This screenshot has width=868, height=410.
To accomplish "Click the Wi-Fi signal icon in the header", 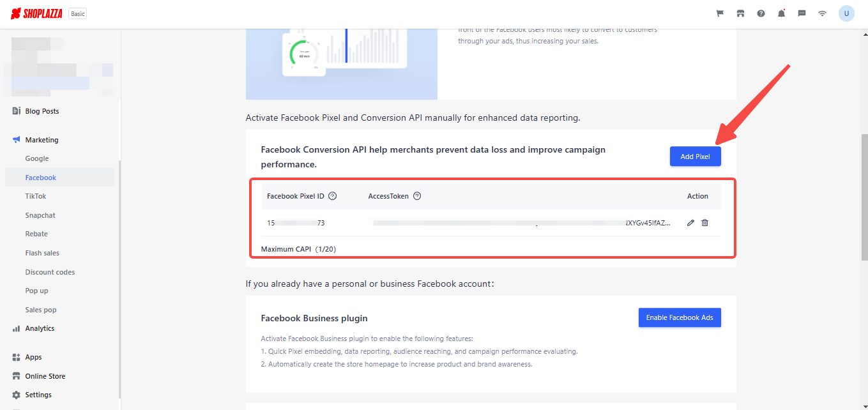I will [822, 13].
